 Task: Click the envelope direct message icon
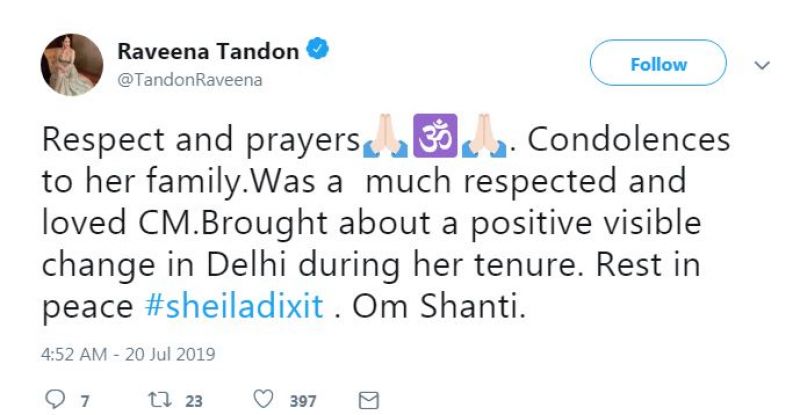367,401
